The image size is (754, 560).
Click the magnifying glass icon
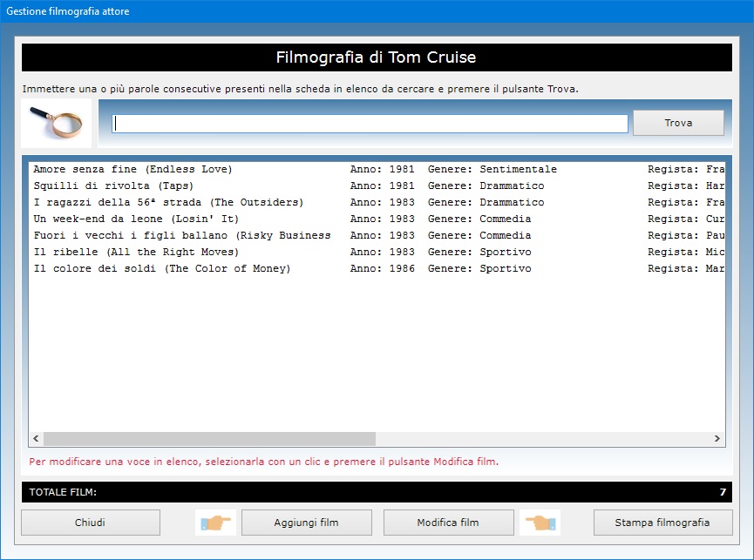pos(57,123)
